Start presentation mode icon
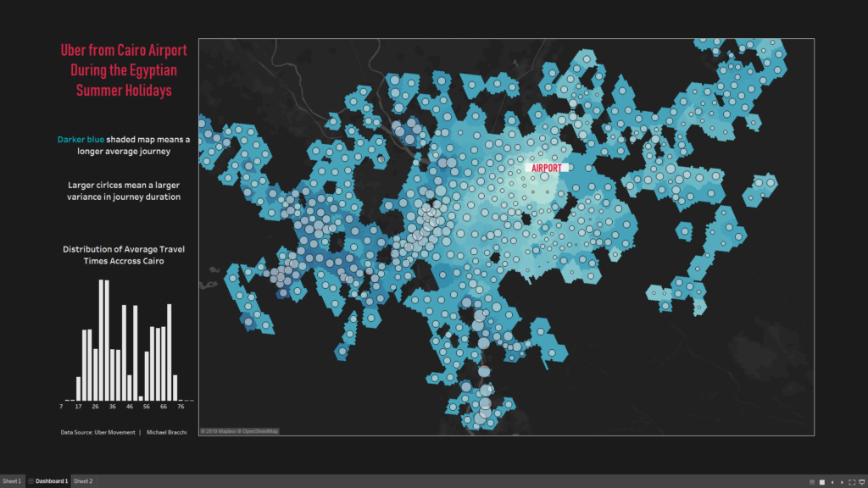 862,482
